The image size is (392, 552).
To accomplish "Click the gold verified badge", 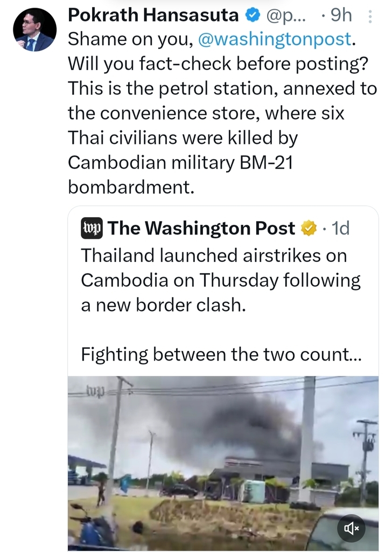I will [308, 229].
